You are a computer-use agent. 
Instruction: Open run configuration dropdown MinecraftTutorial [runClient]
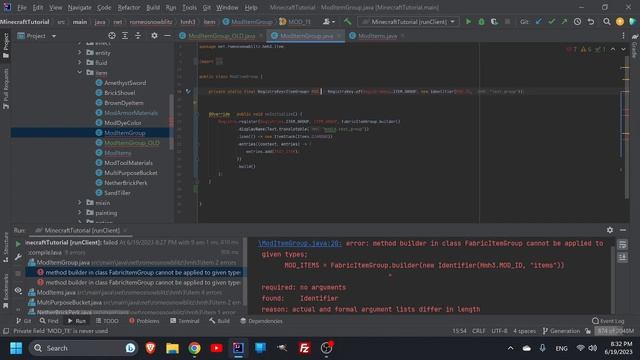[x=408, y=22]
